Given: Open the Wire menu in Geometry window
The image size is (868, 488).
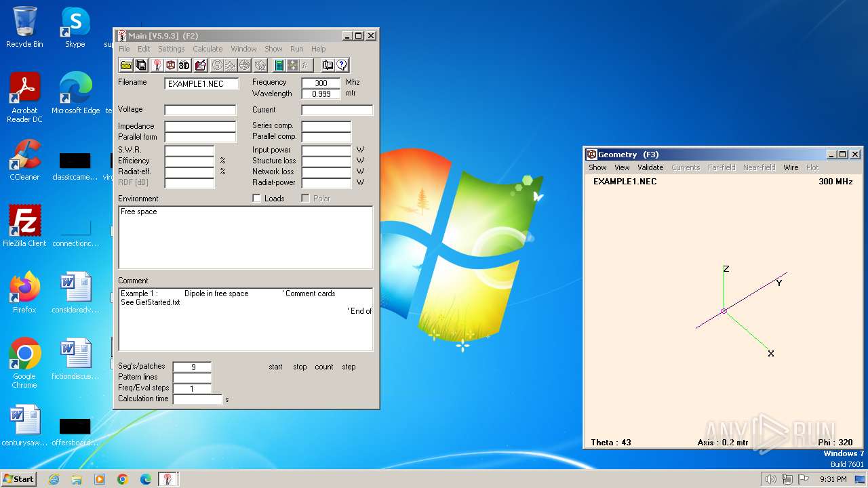Looking at the screenshot, I should click(x=791, y=167).
